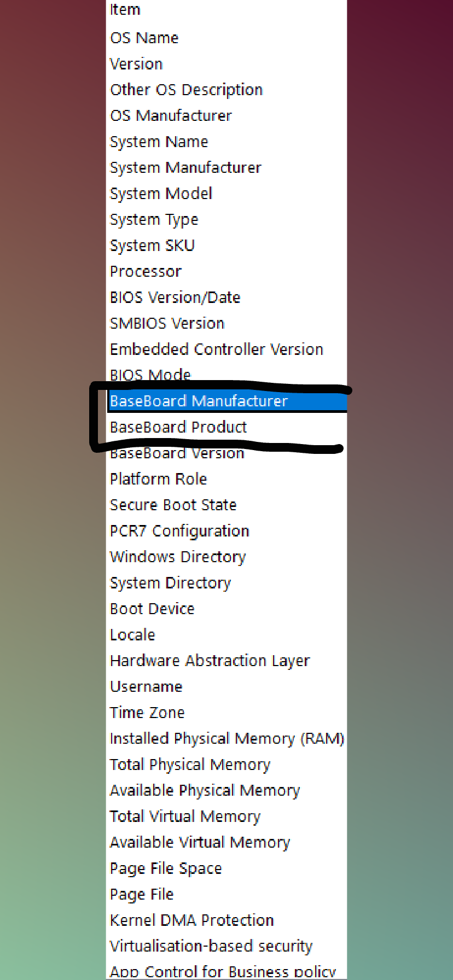The image size is (453, 980).
Task: Click the Hardware Abstraction Layer entry
Action: coord(226,661)
